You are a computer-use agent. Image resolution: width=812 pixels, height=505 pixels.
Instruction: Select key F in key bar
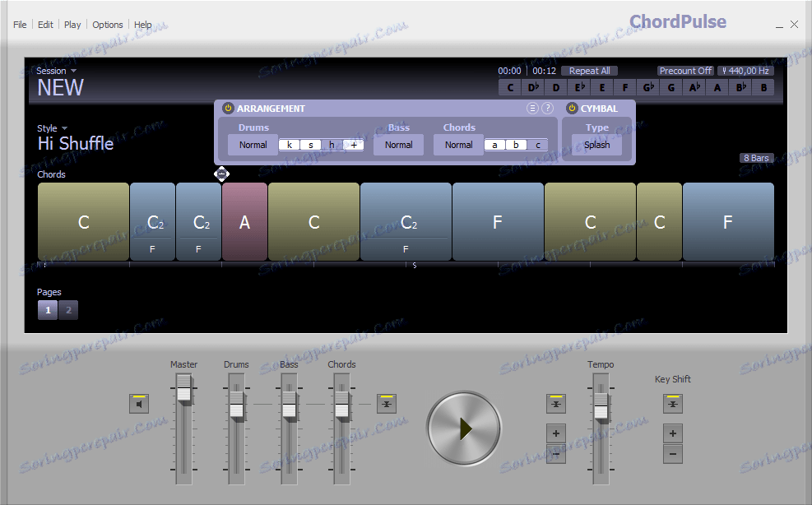coord(625,87)
